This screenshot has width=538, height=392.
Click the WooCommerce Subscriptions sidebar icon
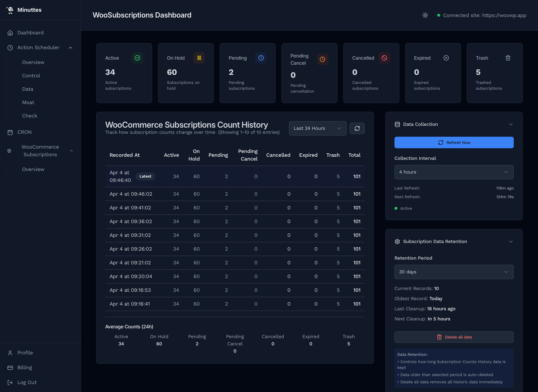(9, 150)
